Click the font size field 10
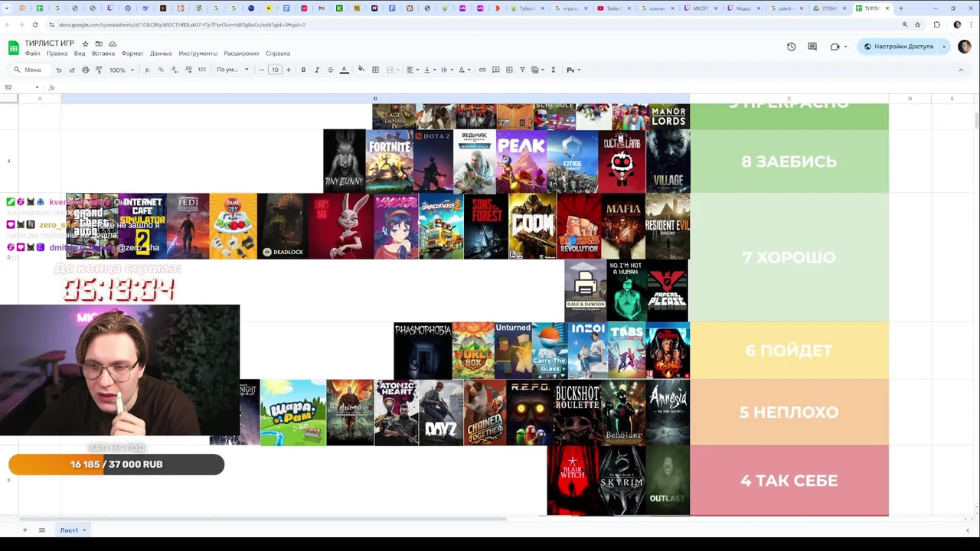This screenshot has width=980, height=551. click(x=275, y=70)
